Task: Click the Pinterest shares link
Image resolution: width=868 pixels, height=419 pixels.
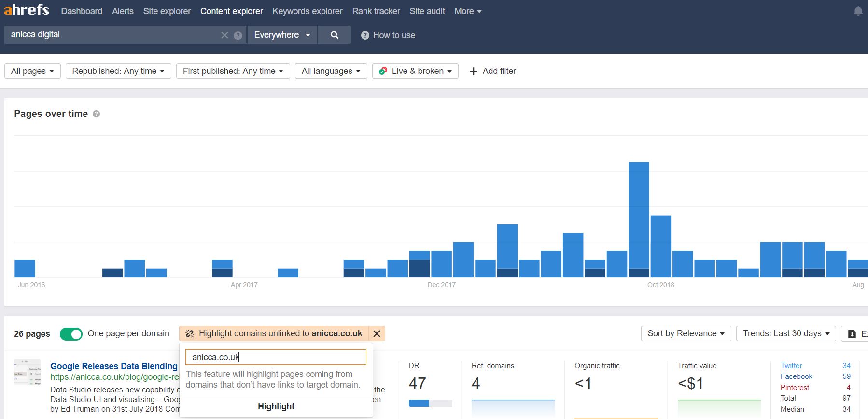Action: 795,388
